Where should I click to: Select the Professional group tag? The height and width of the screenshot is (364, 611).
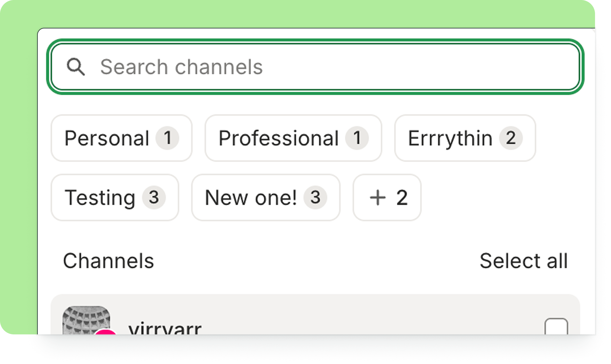pyautogui.click(x=293, y=138)
